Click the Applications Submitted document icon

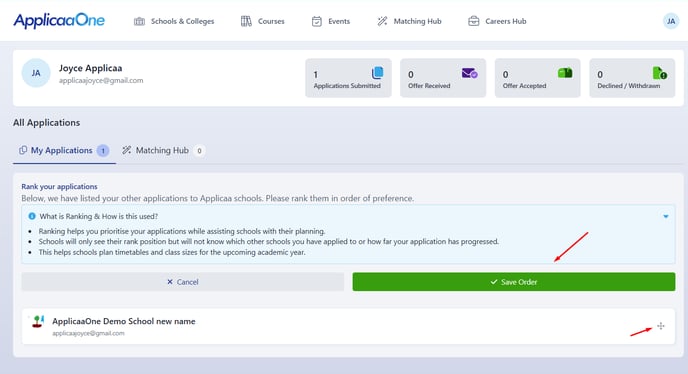pyautogui.click(x=377, y=72)
